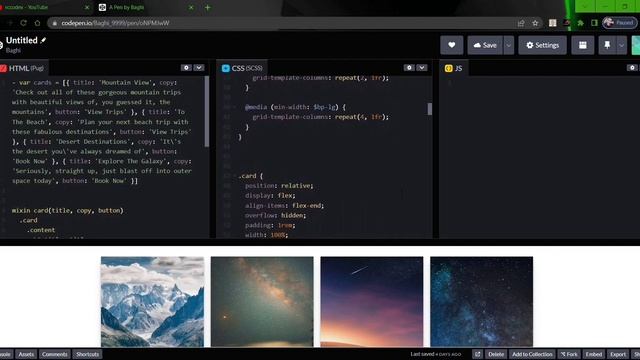Open a new browser tab
The height and width of the screenshot is (360, 640).
tap(207, 7)
